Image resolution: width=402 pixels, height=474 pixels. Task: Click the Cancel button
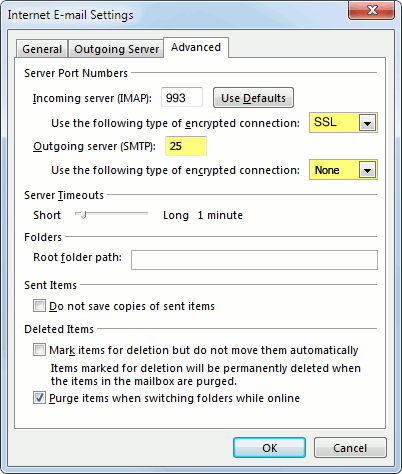(x=350, y=448)
